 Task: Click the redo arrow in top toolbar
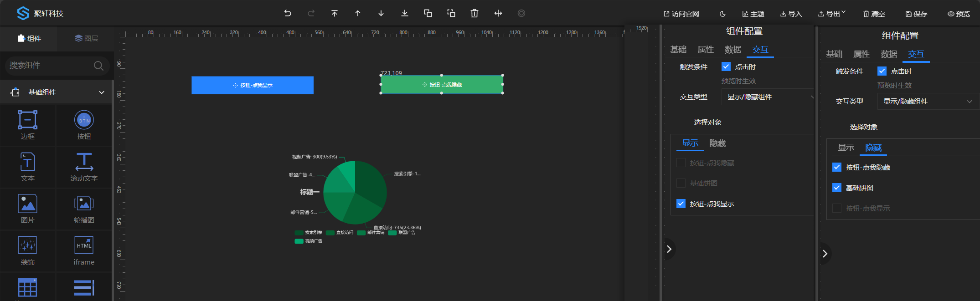click(311, 13)
